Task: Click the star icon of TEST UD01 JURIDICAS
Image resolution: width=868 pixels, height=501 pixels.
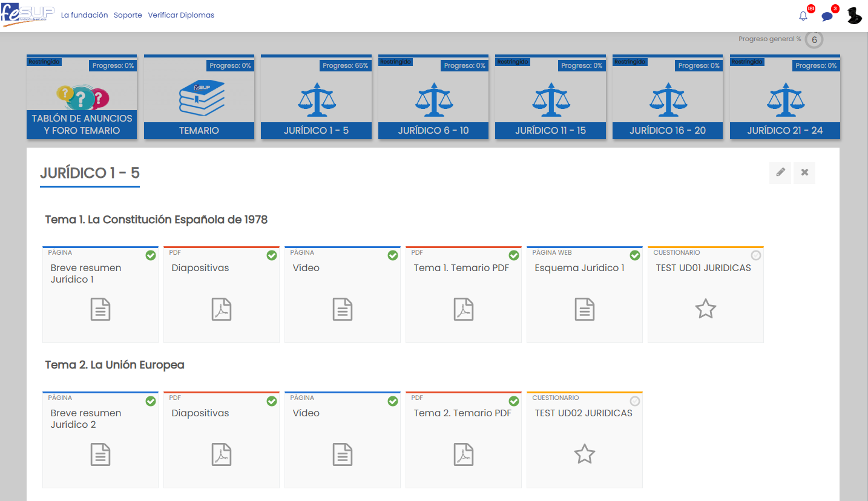Action: tap(705, 309)
